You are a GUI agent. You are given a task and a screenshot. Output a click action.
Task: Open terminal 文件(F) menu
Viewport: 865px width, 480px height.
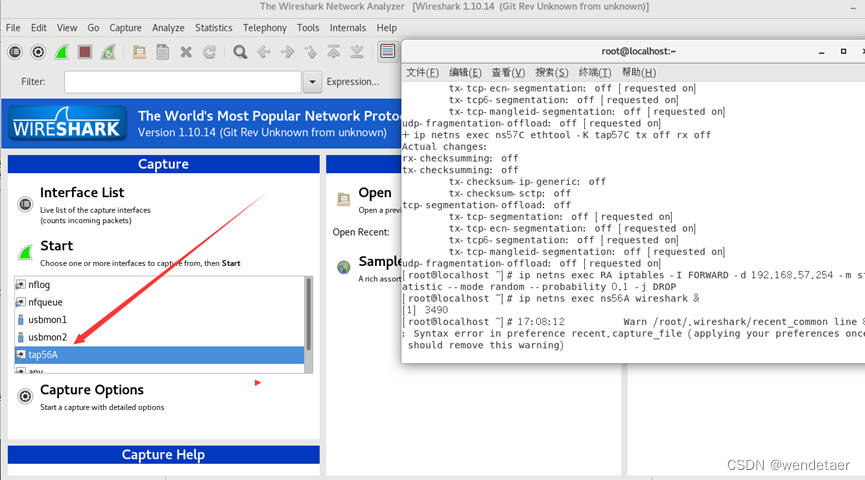(x=423, y=72)
